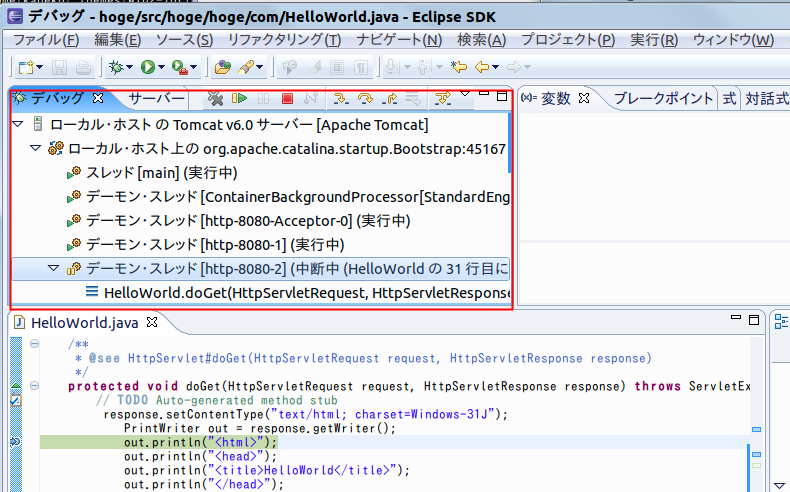
Task: Click the yellow Back navigation arrow
Action: [x=482, y=66]
